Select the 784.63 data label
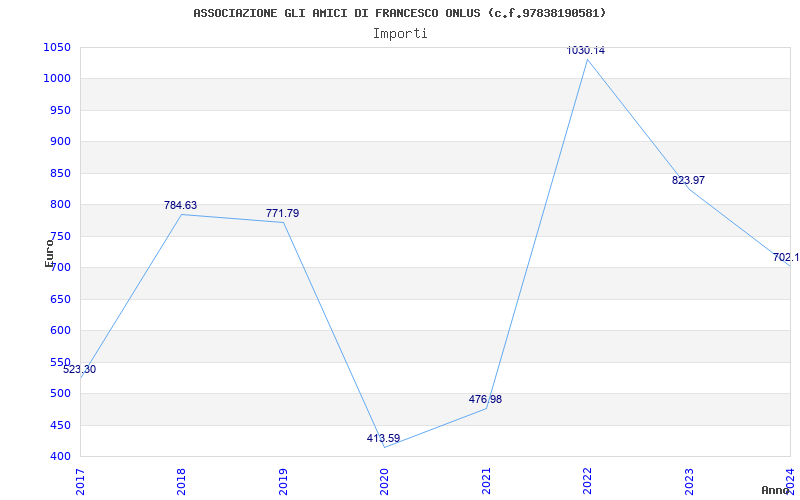Screen dimensions: 800x500 tap(180, 205)
